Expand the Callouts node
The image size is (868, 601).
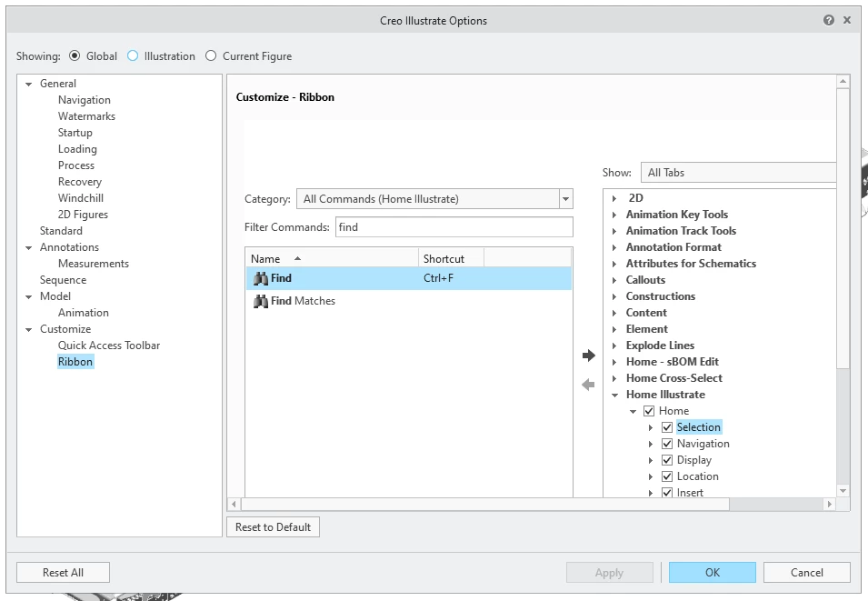[614, 280]
